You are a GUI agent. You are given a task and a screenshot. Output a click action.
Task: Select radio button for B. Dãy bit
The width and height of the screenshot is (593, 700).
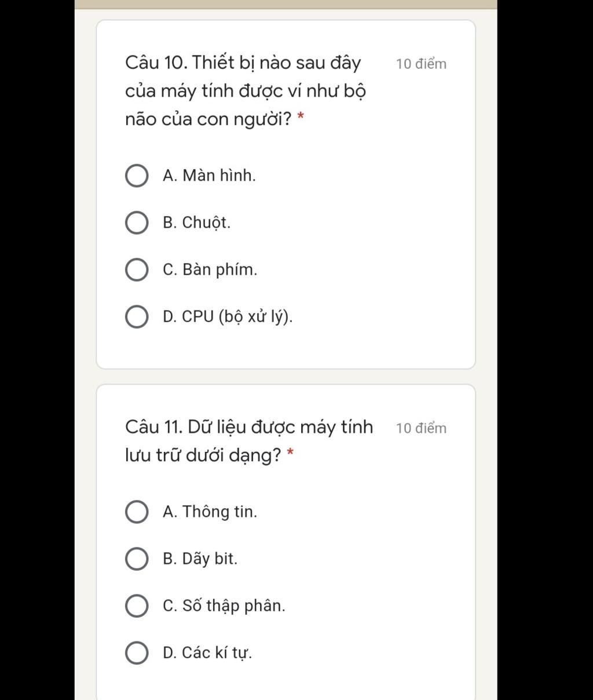point(136,559)
